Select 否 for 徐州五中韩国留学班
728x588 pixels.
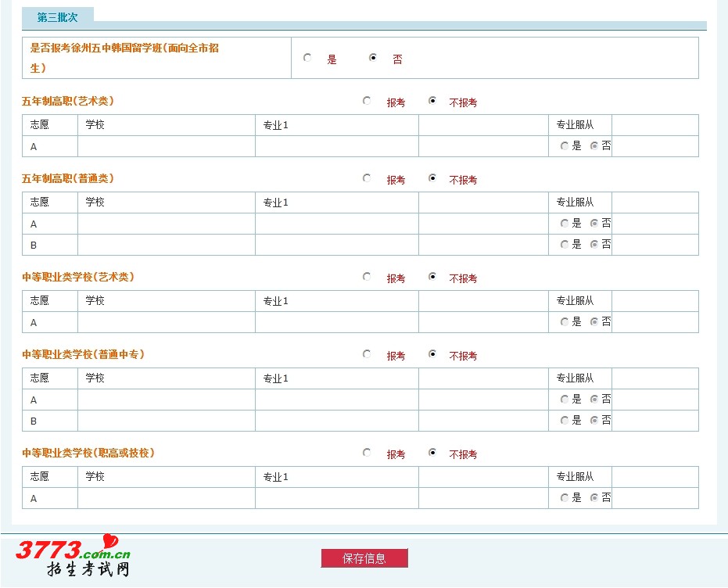(373, 58)
